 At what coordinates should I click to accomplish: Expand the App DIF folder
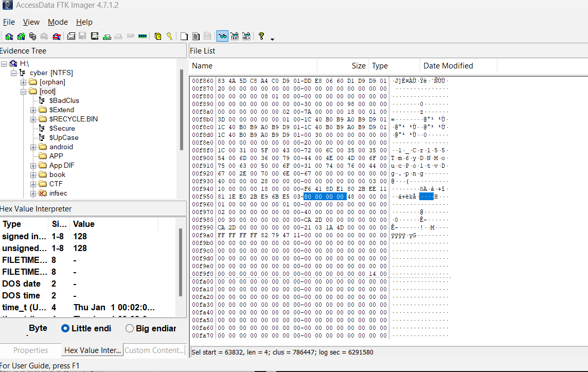[x=33, y=166]
